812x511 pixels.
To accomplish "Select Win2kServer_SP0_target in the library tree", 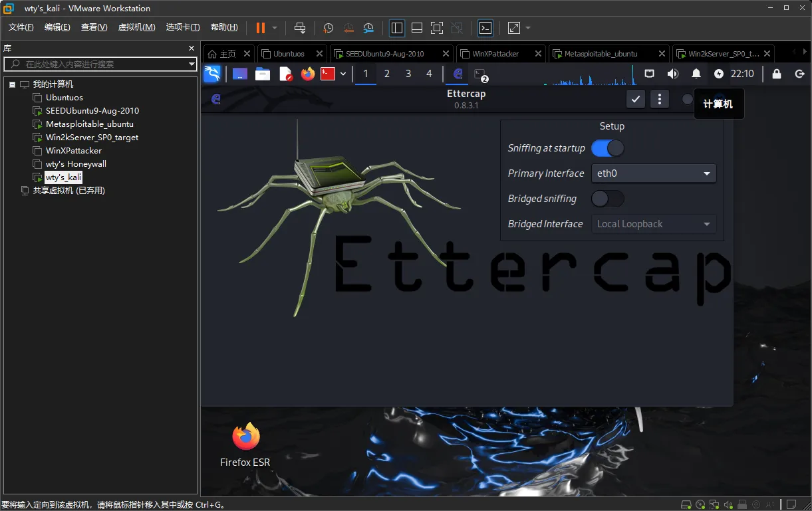I will coord(92,138).
